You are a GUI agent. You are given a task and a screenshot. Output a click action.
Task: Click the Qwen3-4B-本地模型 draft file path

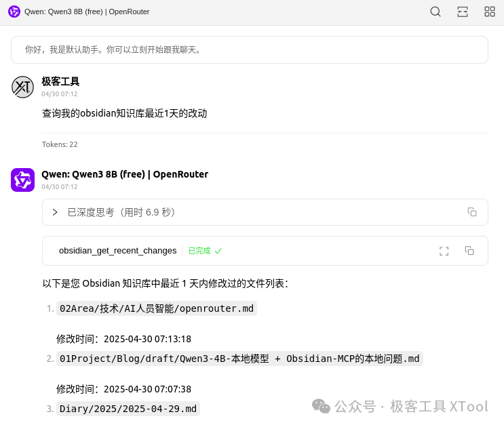pos(239,359)
